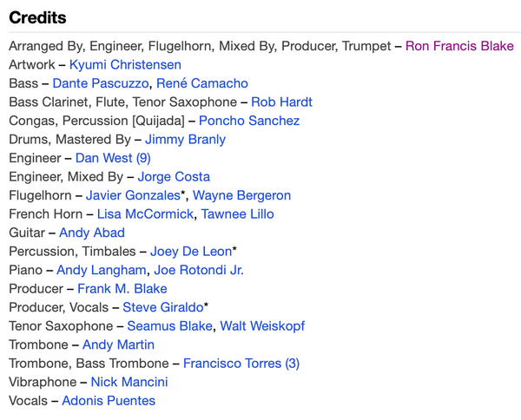Open Francisco Torres (3) trombone link
521x420 pixels.
(x=241, y=364)
